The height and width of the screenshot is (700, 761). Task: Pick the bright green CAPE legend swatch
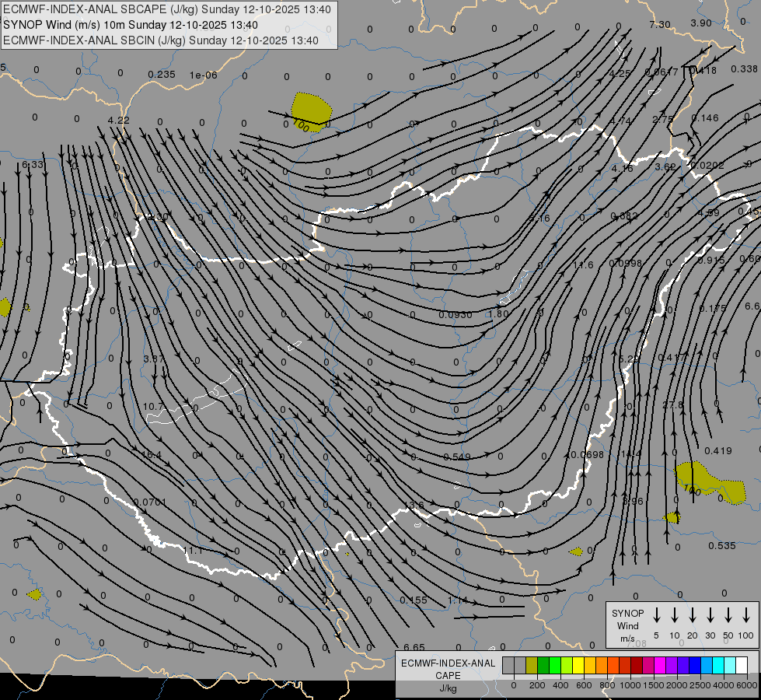(555, 666)
